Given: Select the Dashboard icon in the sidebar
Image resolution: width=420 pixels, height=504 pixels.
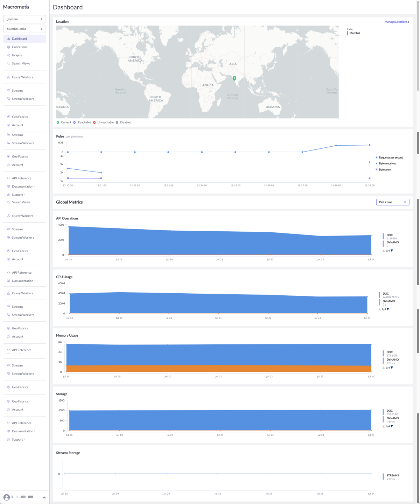Looking at the screenshot, I should click(8, 38).
